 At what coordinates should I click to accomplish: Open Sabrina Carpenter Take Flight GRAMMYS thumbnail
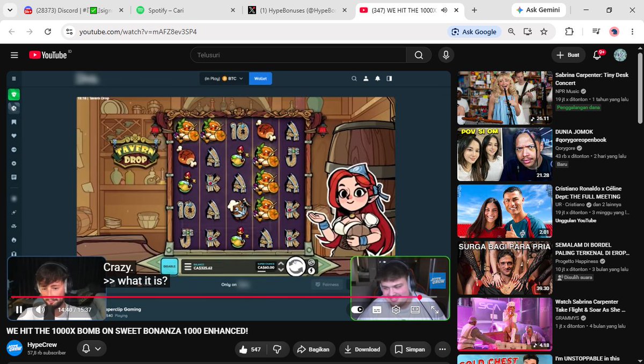504,324
